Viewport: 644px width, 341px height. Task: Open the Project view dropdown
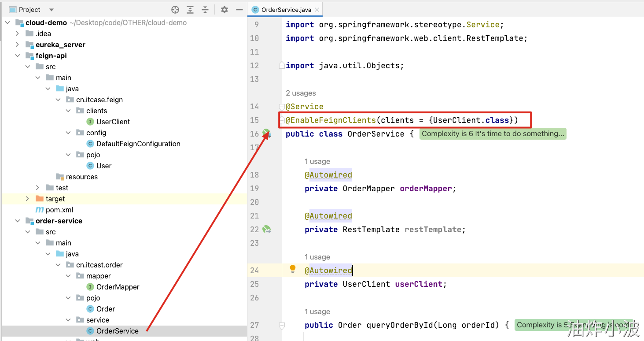coord(52,10)
